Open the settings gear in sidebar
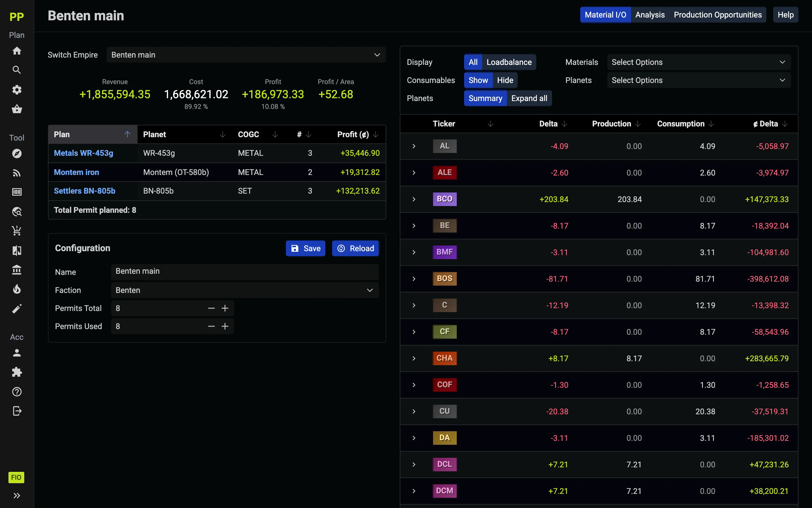Viewport: 812px width, 508px height. [x=17, y=90]
